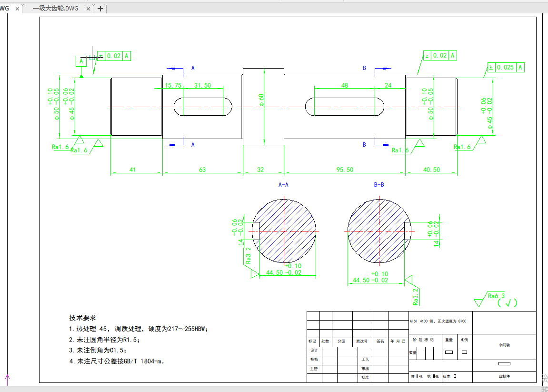The height and width of the screenshot is (392, 548).
Task: Close the leftmost active DWG tab
Action: (18, 9)
